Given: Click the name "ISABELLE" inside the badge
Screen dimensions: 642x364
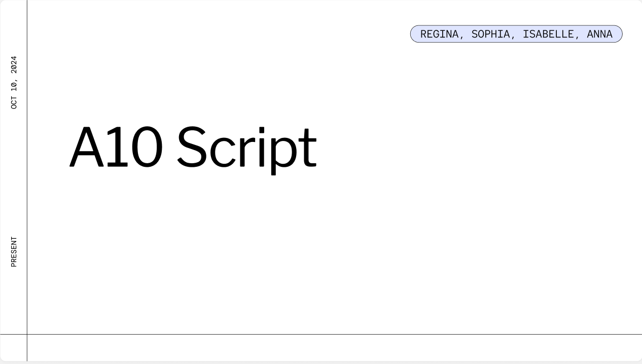Looking at the screenshot, I should point(547,34).
